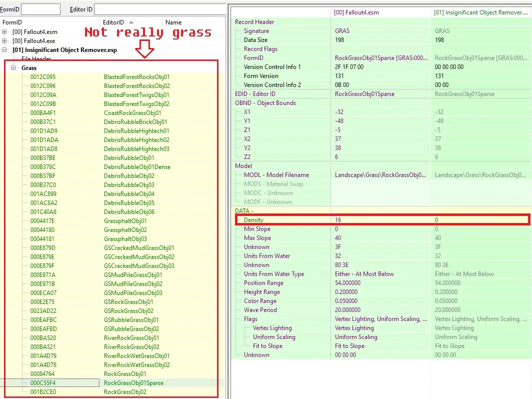Screen dimensions: 532x399
Task: Click the Version Control Info 1 value 2F 1F 07 00
Action: click(x=349, y=67)
